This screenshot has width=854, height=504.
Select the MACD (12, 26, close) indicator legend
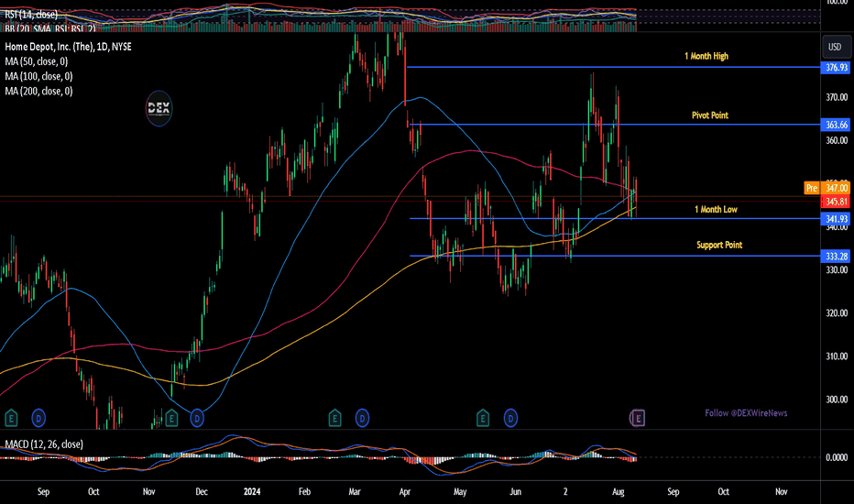tap(44, 444)
